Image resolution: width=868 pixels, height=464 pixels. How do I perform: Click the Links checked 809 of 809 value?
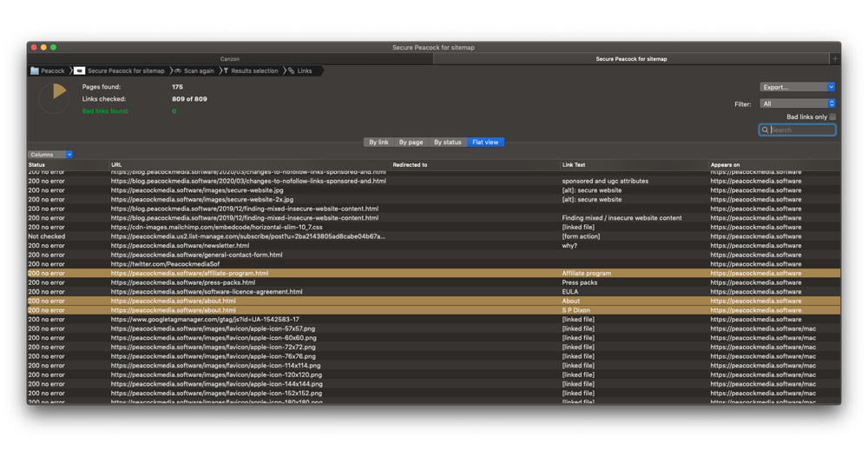coord(189,99)
